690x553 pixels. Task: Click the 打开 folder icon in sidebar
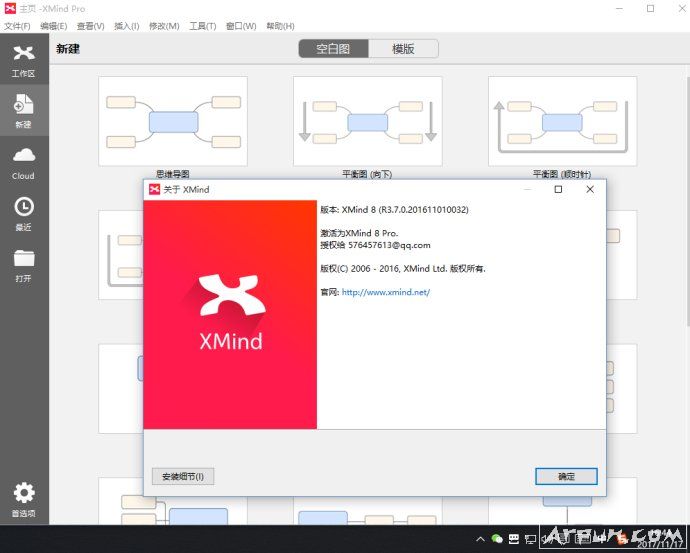tap(24, 265)
